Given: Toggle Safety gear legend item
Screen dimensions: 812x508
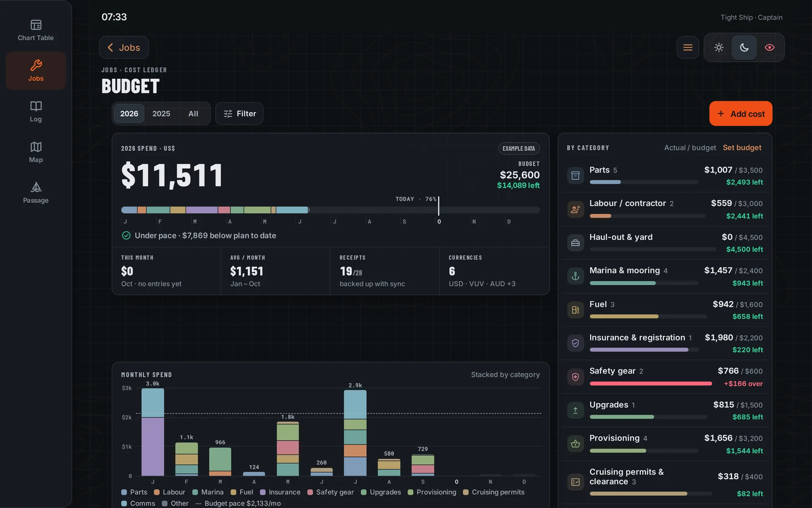Looking at the screenshot, I should pos(330,492).
